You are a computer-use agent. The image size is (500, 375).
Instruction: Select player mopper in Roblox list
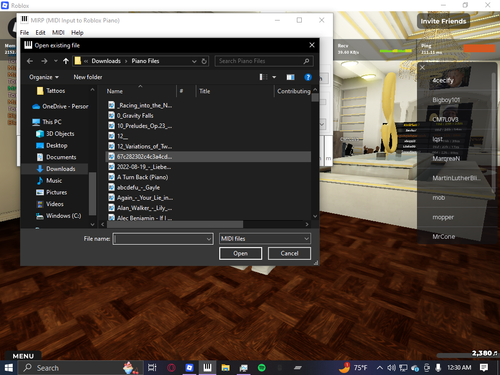pos(443,217)
